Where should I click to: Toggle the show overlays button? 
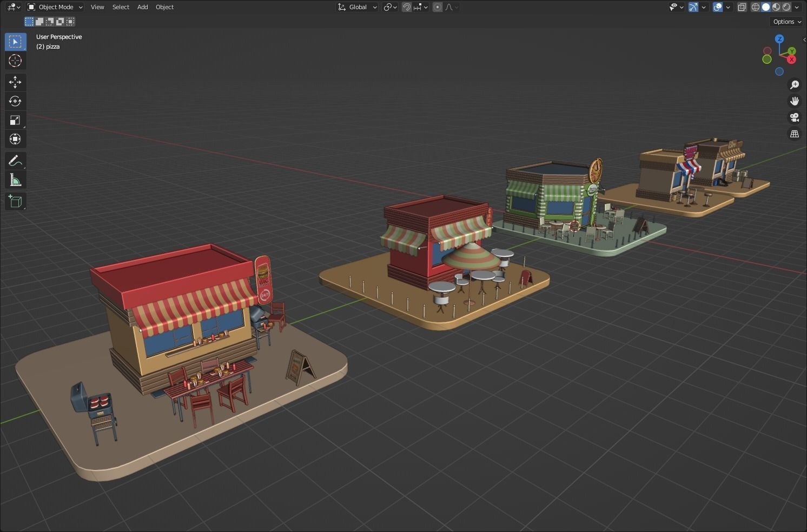(x=718, y=7)
